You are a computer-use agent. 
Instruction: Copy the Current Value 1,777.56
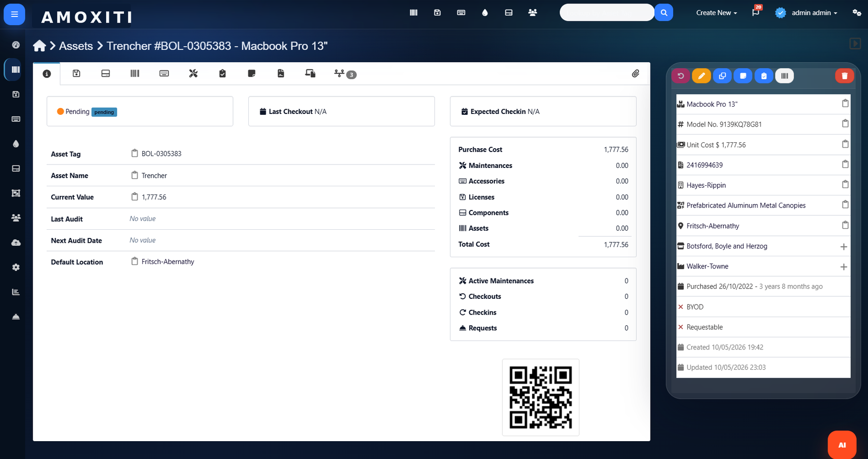135,197
